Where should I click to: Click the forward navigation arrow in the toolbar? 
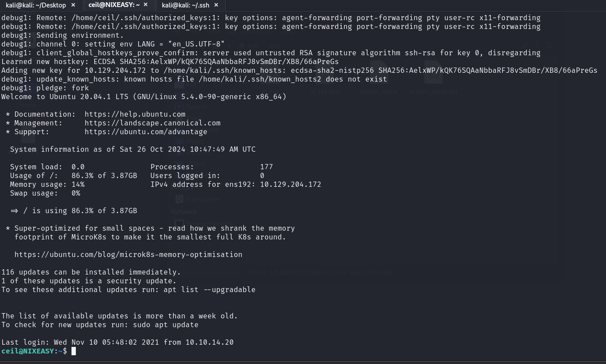[x=537, y=45]
